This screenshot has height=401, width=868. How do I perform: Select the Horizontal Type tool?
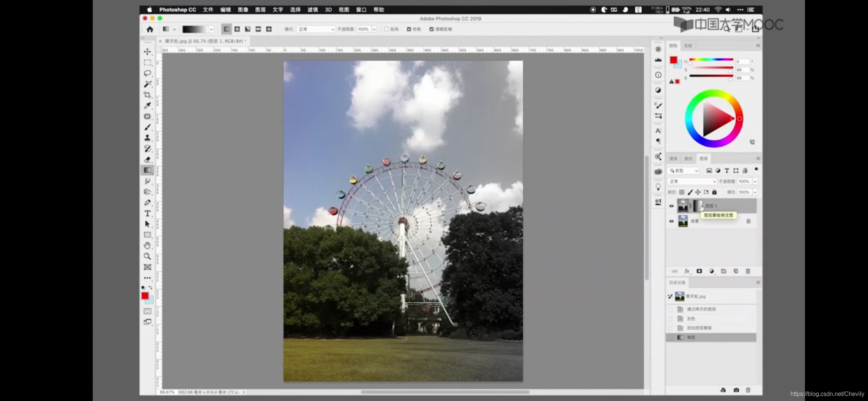147,213
